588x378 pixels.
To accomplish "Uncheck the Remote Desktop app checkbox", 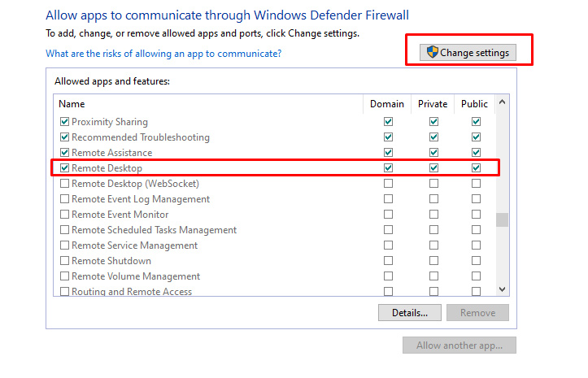I will tap(65, 168).
